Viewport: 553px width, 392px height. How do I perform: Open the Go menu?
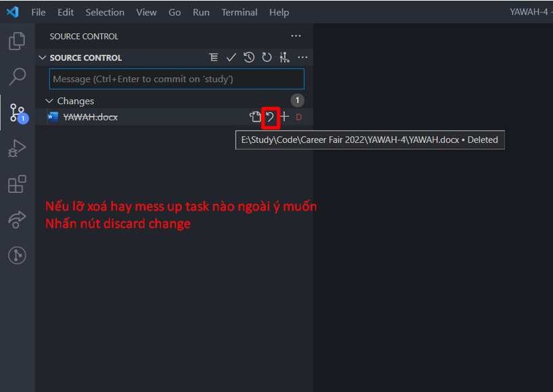pos(175,12)
